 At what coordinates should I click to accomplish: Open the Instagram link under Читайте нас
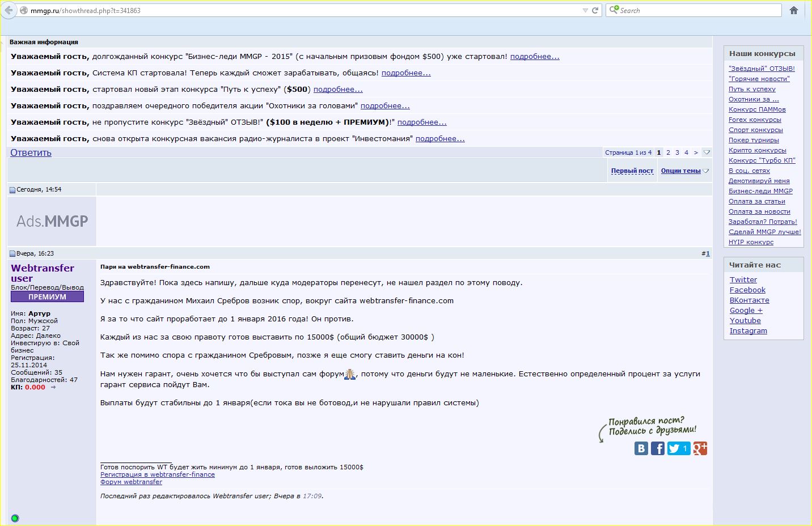pos(748,331)
